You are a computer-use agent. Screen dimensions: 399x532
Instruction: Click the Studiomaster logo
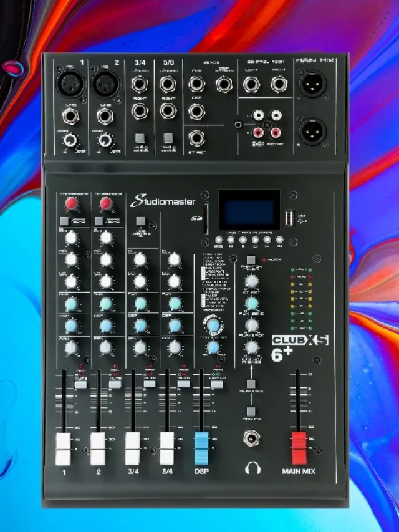click(163, 201)
